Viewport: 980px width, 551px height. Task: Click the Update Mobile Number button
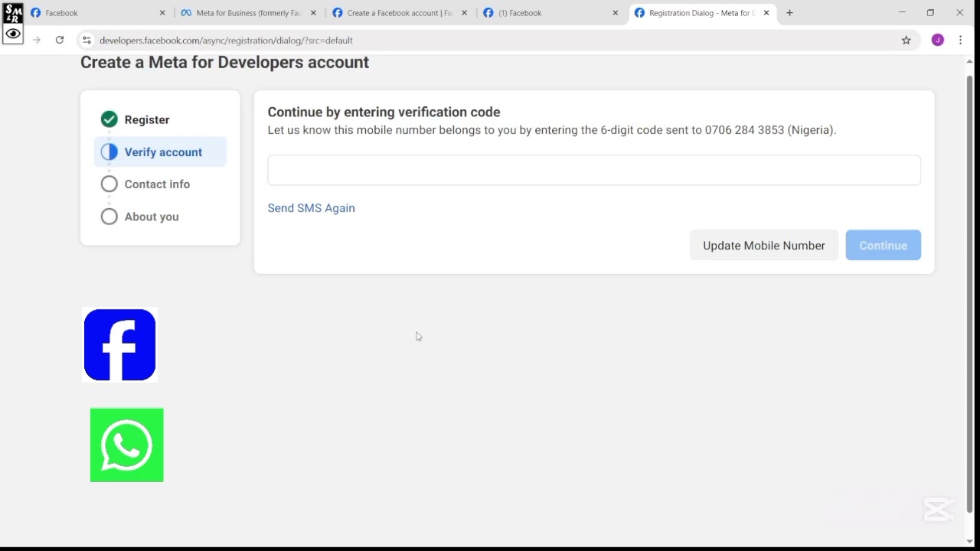coord(764,246)
